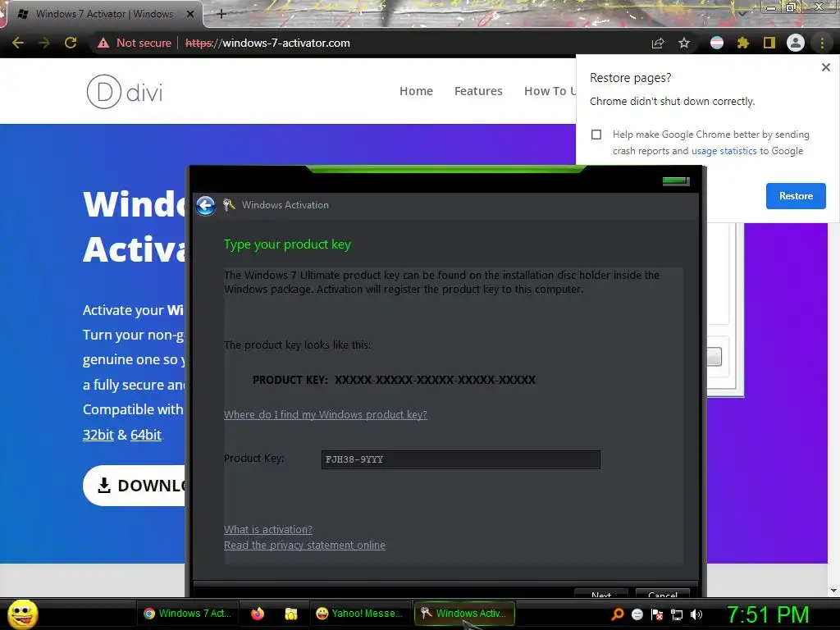Click the share page icon in address bar
The height and width of the screenshot is (630, 840).
(658, 43)
